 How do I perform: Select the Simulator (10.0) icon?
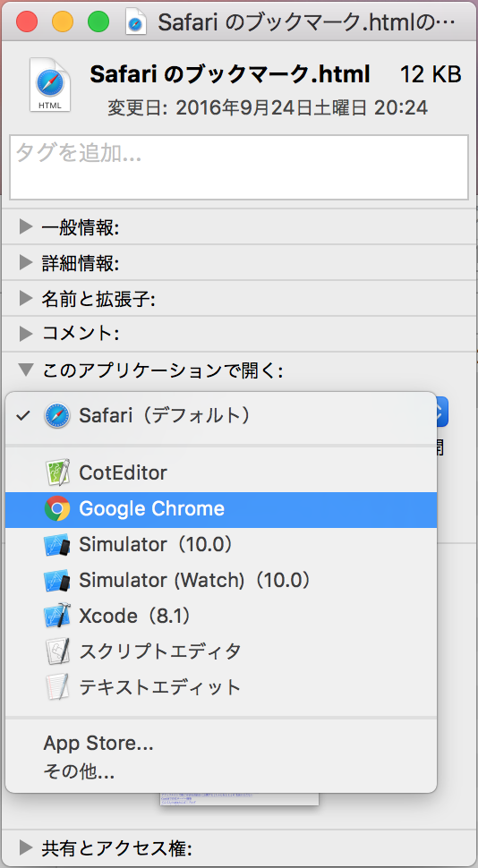57,545
